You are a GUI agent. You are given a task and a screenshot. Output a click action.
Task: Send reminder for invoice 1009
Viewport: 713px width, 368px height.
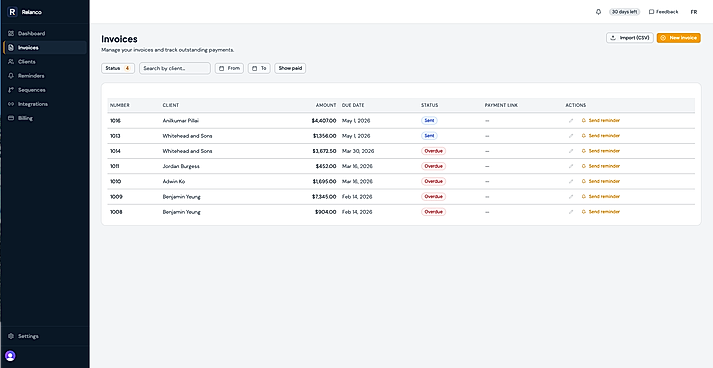[x=601, y=197]
